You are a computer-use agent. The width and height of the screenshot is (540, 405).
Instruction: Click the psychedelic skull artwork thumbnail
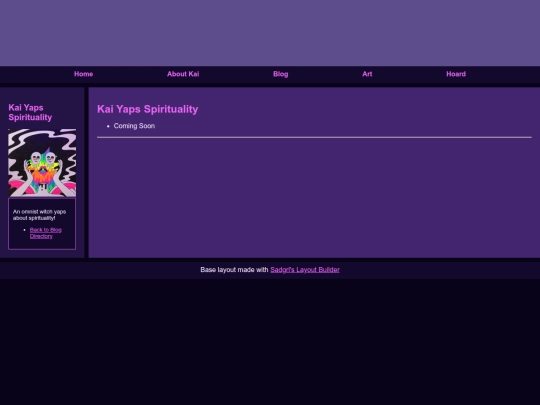click(42, 163)
